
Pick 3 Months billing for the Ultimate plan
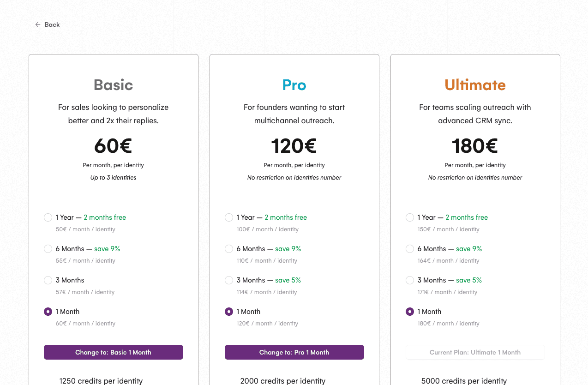[x=410, y=280]
